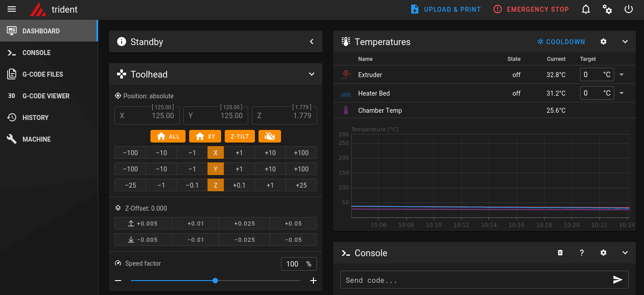Click the Z position input field

tap(284, 115)
